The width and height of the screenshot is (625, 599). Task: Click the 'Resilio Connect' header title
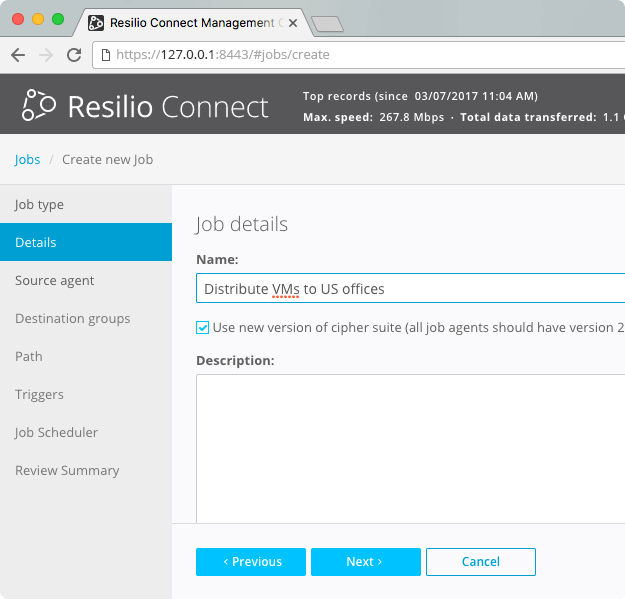(x=168, y=107)
